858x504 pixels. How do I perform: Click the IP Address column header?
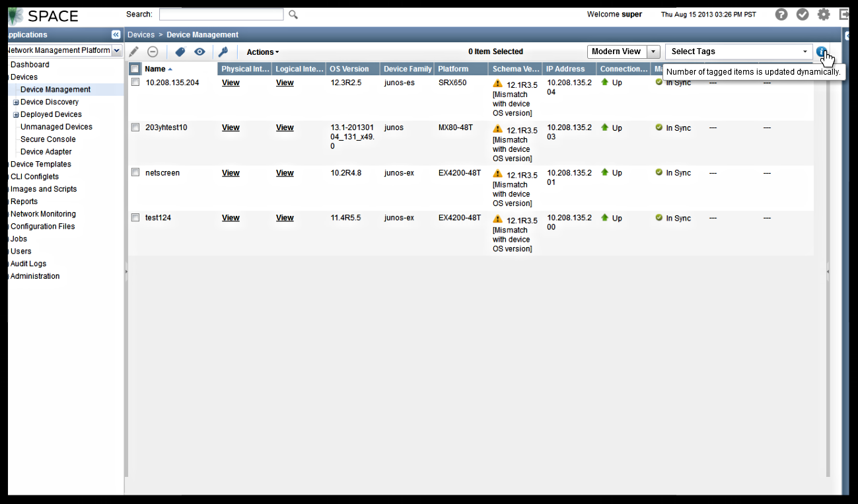coord(569,69)
